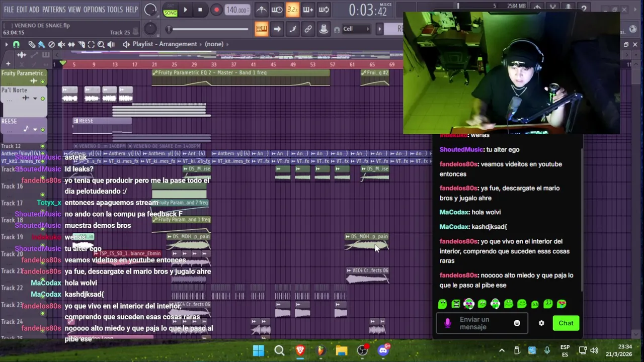The width and height of the screenshot is (644, 362).
Task: Expand Pa'l Norte track dropdown arrow
Action: click(35, 99)
